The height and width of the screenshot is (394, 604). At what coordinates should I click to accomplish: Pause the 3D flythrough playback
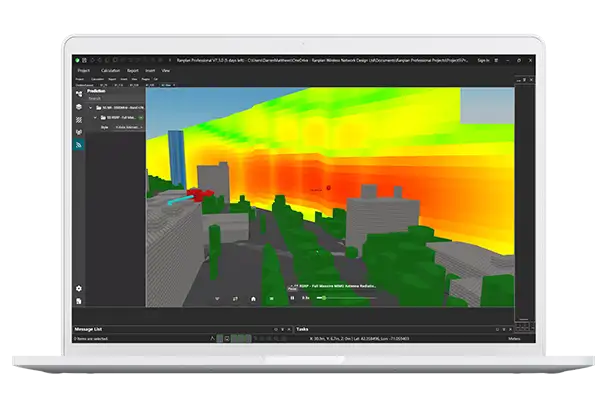(292, 298)
